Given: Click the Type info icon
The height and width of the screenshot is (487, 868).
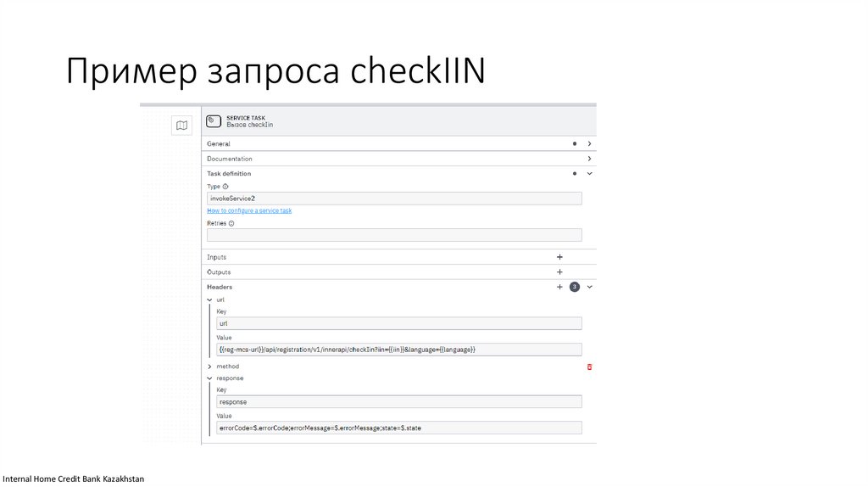Looking at the screenshot, I should (225, 187).
